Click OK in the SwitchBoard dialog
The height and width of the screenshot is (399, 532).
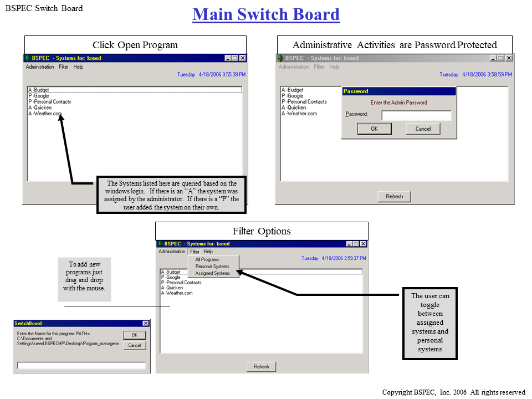click(135, 335)
